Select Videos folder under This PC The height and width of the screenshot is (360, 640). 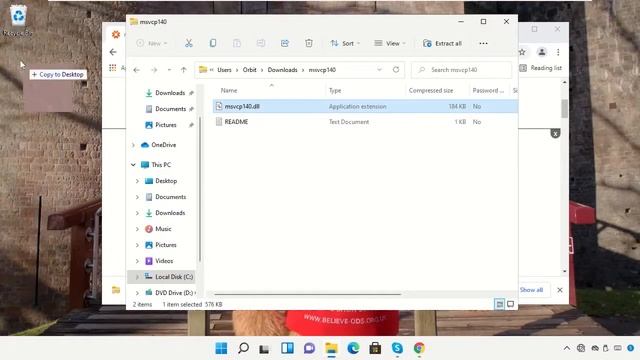coord(164,261)
